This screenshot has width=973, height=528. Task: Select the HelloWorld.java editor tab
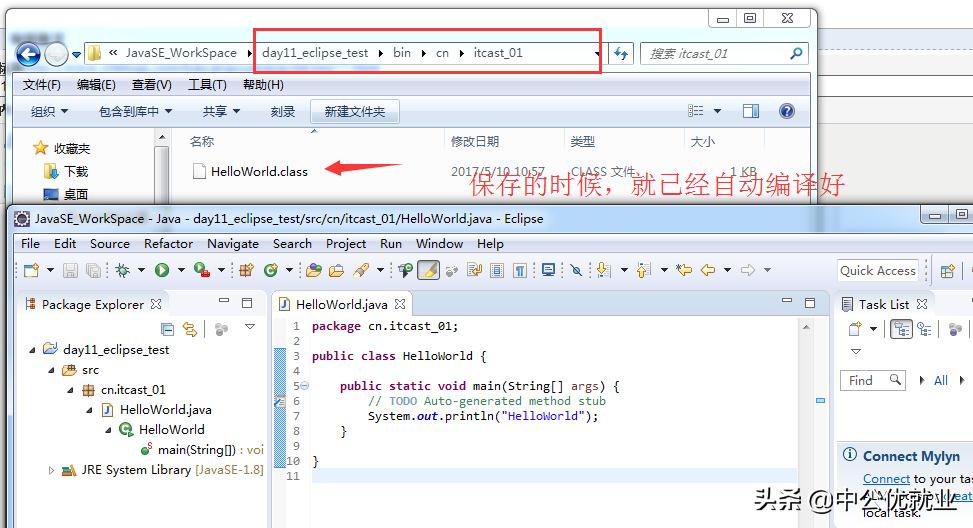click(x=341, y=305)
